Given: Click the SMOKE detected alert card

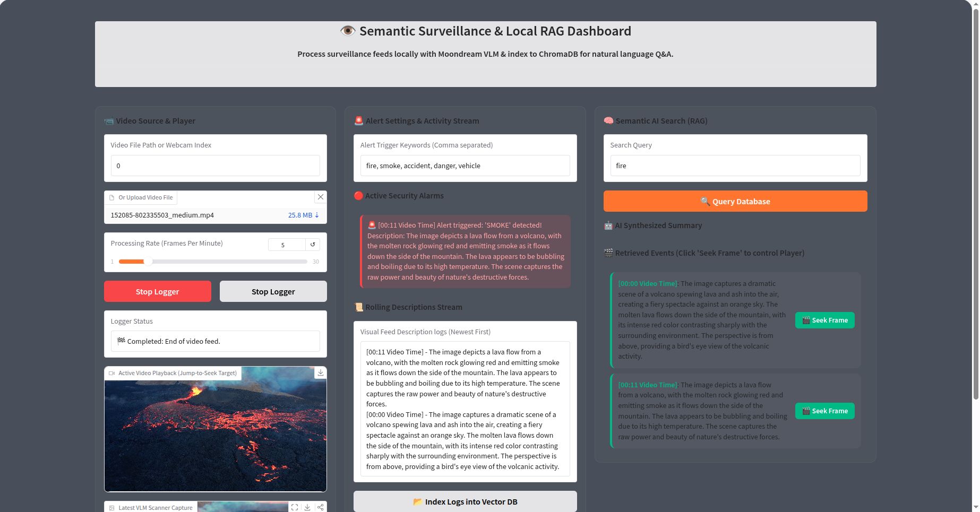Looking at the screenshot, I should tap(465, 251).
